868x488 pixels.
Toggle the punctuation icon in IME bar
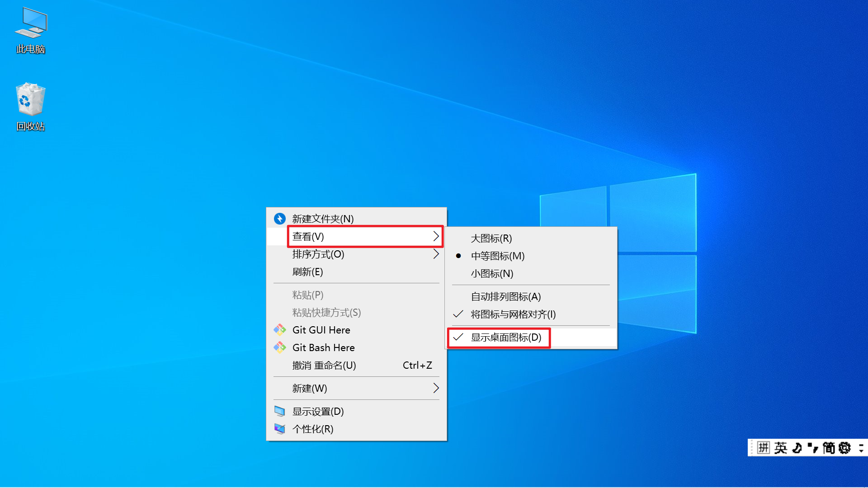[x=813, y=448]
